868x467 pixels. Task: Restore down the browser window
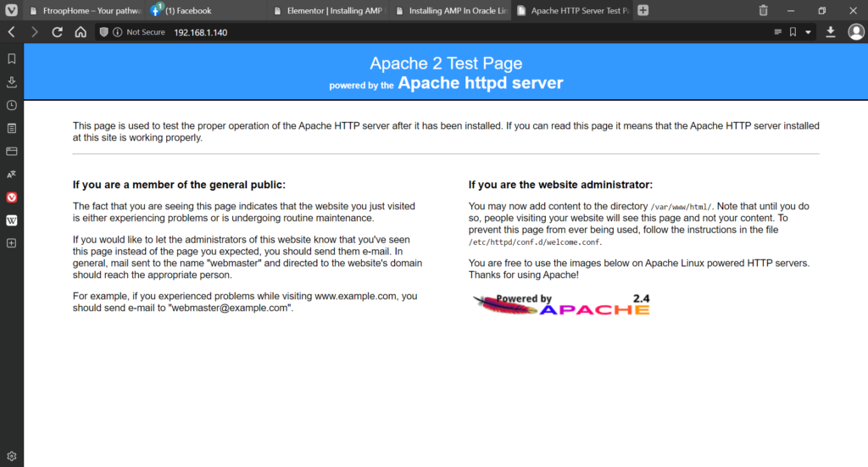(821, 10)
